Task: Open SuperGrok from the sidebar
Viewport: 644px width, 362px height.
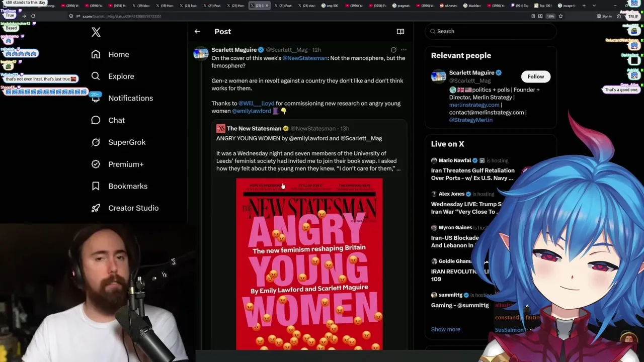Action: coord(119,142)
